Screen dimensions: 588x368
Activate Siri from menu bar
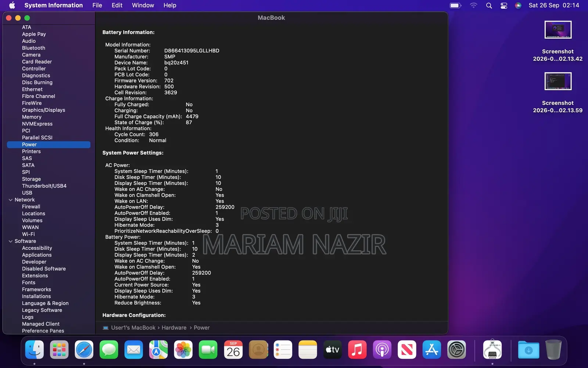(518, 5)
